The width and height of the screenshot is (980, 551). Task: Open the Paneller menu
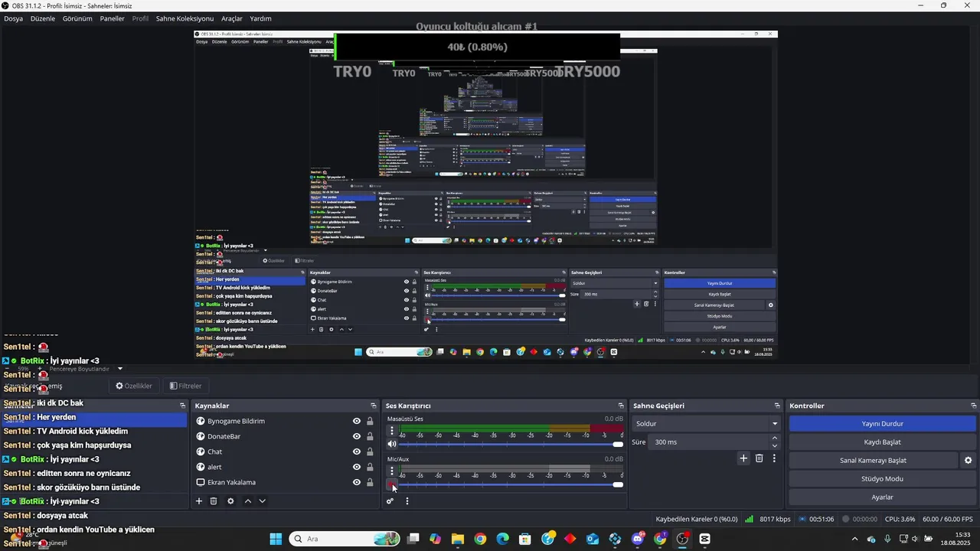113,18
